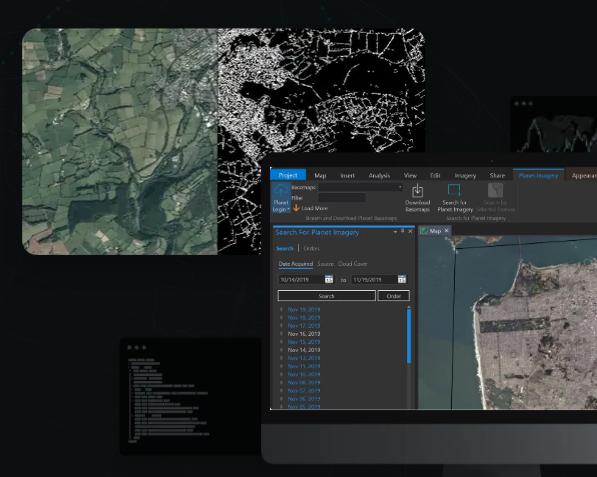The image size is (597, 477).
Task: Click the Planet Login cloud icon
Action: [x=281, y=191]
